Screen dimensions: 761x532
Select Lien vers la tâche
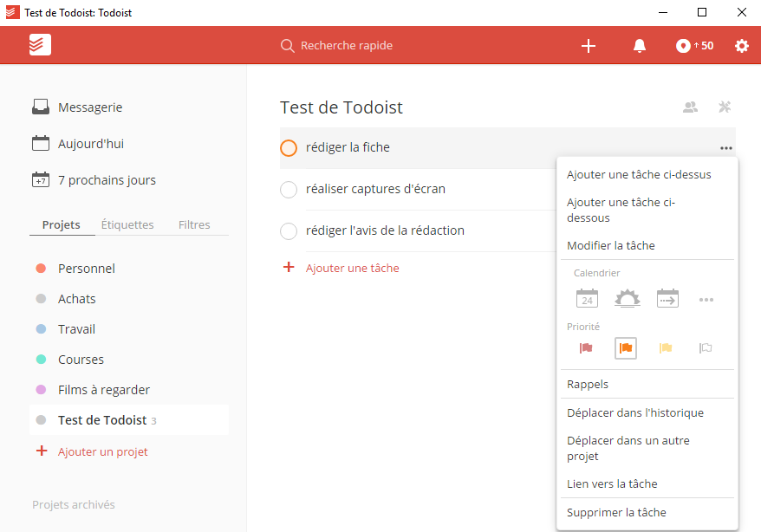tap(612, 483)
